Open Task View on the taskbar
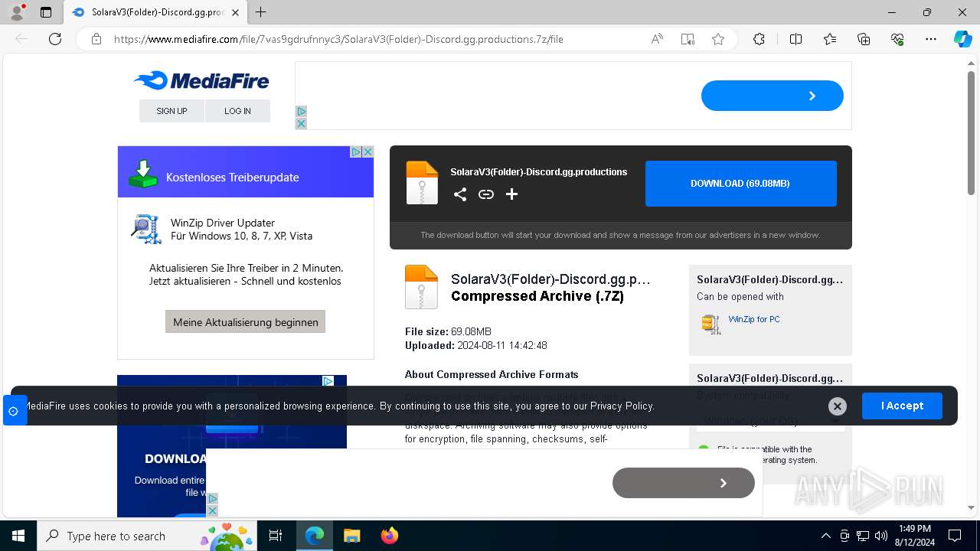Screen dimensions: 980x551 click(x=276, y=536)
